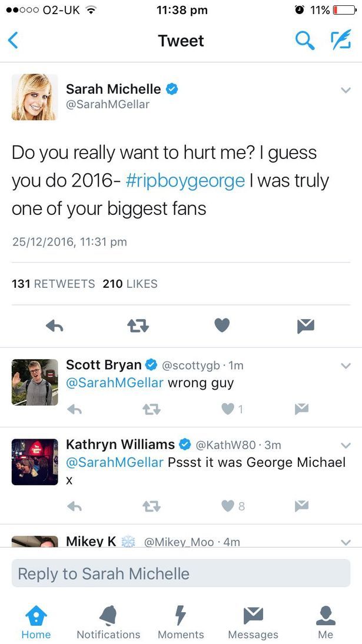
Task: Expand options for Scott Bryan's reply
Action: (x=346, y=365)
